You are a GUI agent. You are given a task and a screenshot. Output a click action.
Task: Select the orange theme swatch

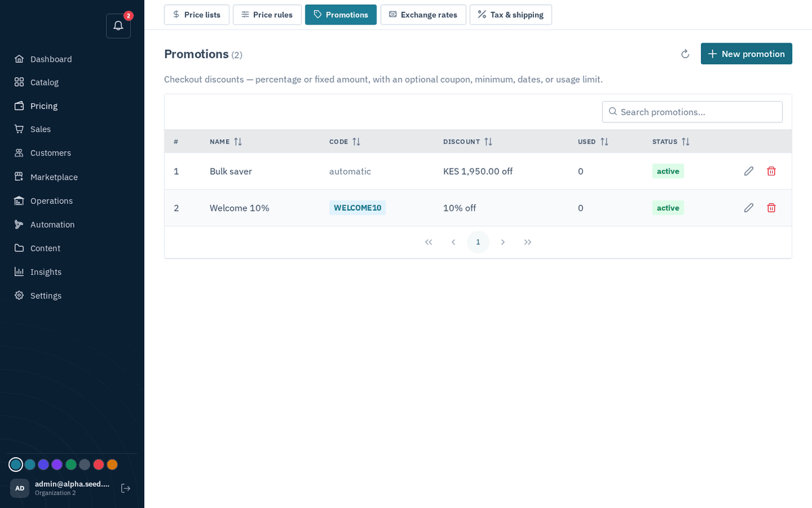point(112,465)
